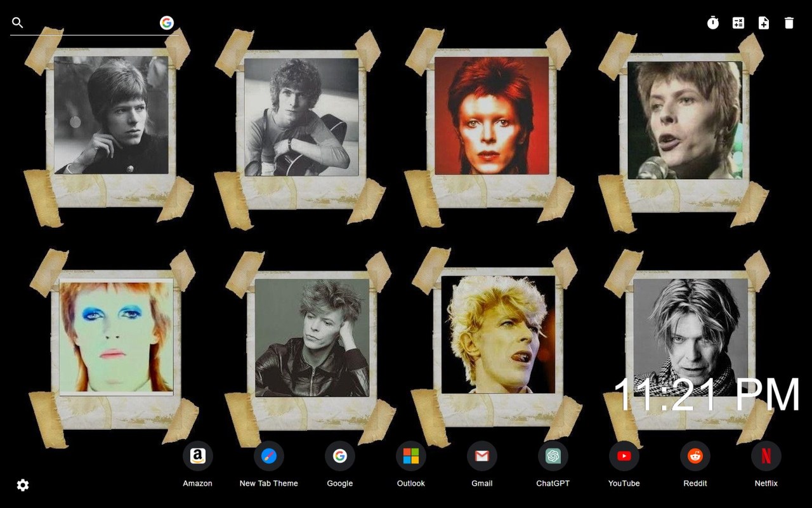The height and width of the screenshot is (508, 812).
Task: Click the trash bin icon
Action: (x=789, y=23)
